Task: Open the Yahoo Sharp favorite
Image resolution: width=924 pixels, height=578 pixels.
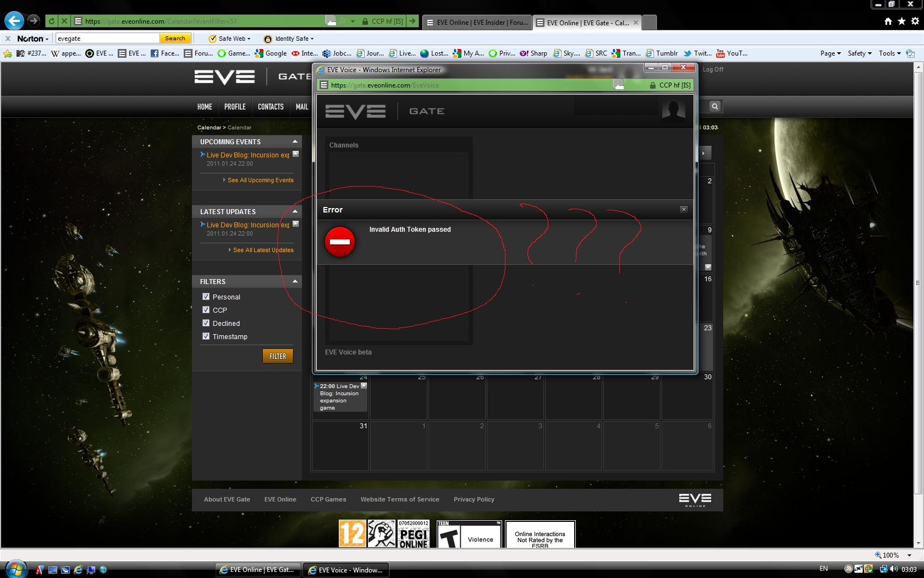Action: pyautogui.click(x=533, y=53)
